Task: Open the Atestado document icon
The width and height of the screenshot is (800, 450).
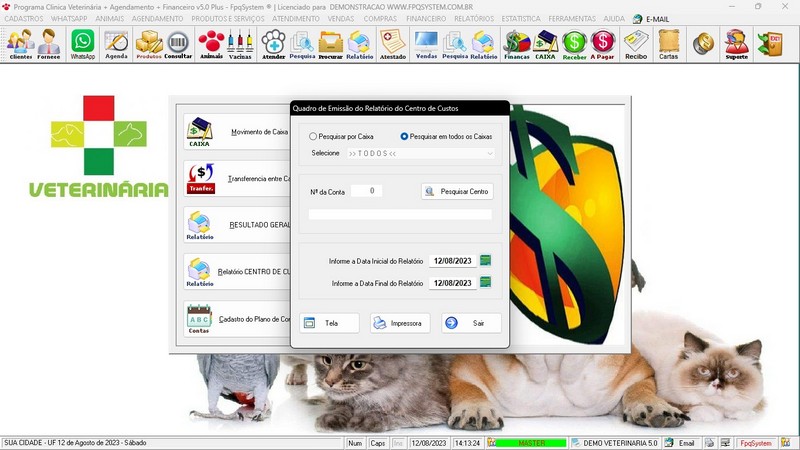Action: point(393,44)
